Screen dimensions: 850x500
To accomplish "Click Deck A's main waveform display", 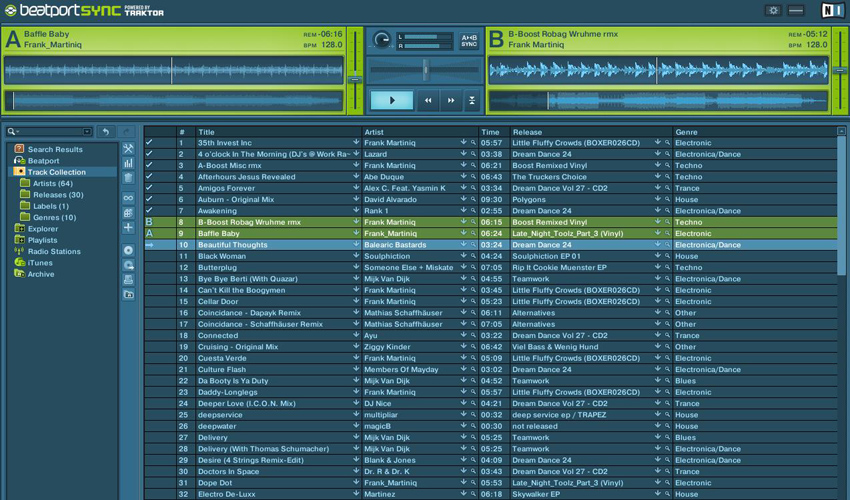I will [173, 70].
